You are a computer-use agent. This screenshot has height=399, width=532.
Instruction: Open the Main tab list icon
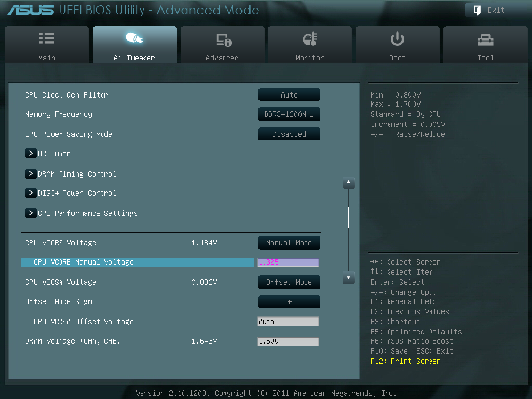(46, 39)
